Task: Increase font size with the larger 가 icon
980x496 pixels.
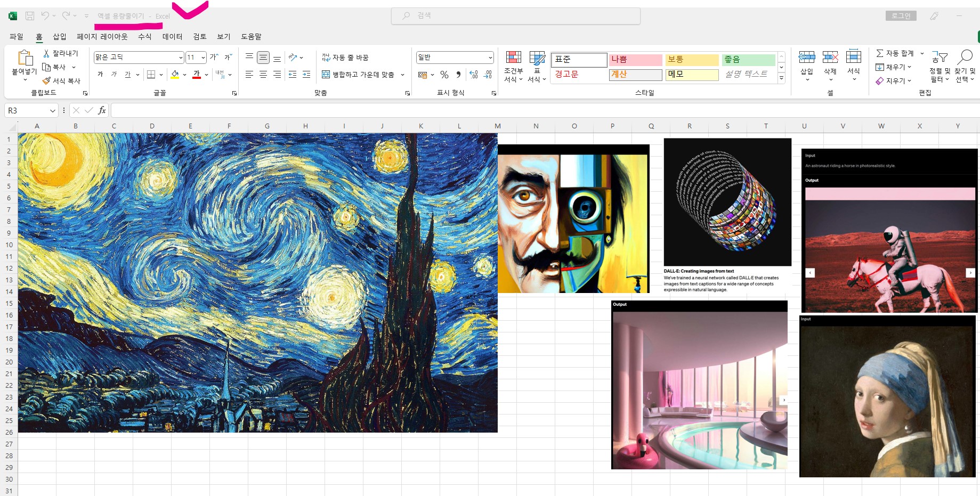Action: coord(214,57)
